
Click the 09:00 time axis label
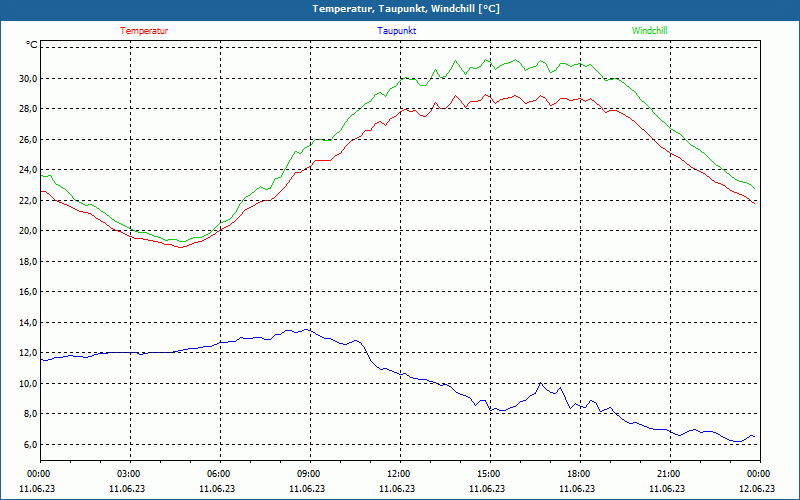coord(310,473)
